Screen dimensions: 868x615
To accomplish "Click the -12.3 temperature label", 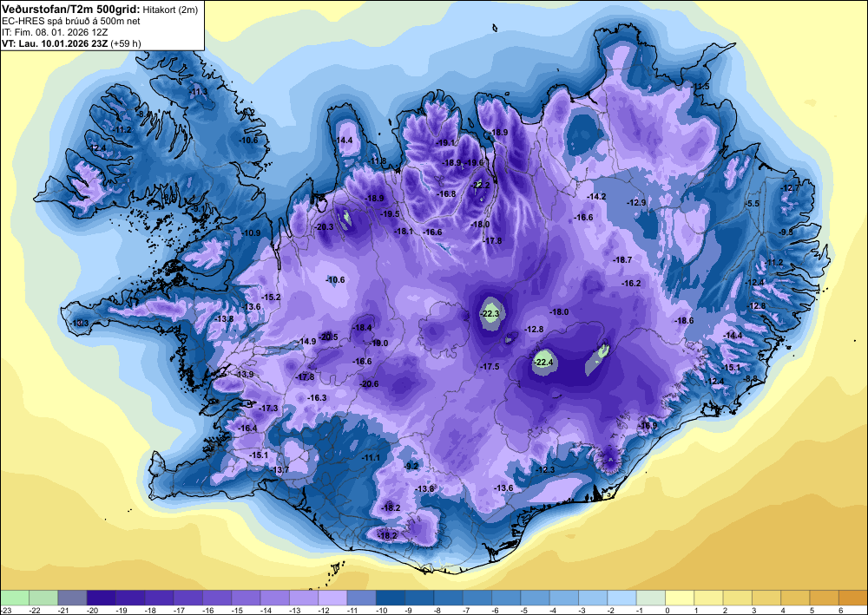I will tap(545, 469).
